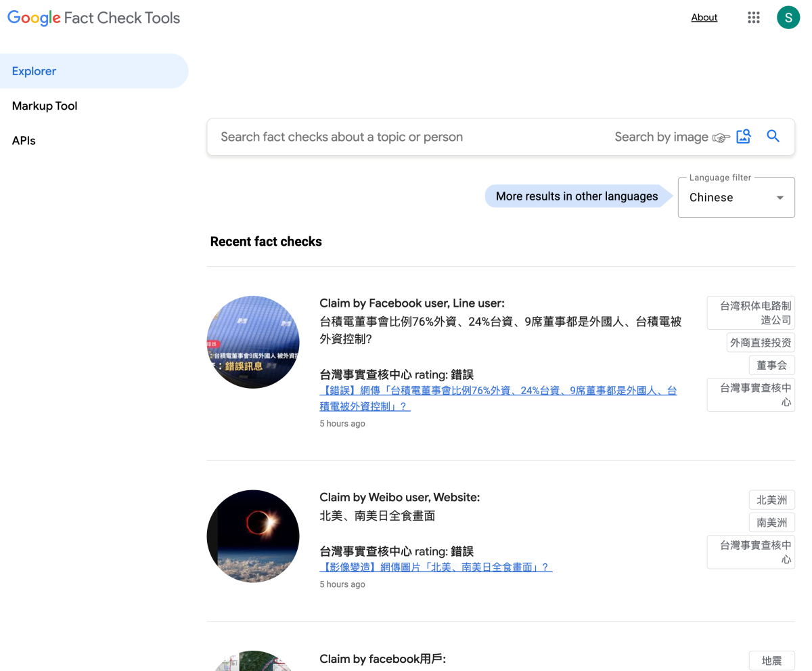The width and height of the screenshot is (812, 671).
Task: Open the Markup Tool page
Action: click(x=45, y=106)
